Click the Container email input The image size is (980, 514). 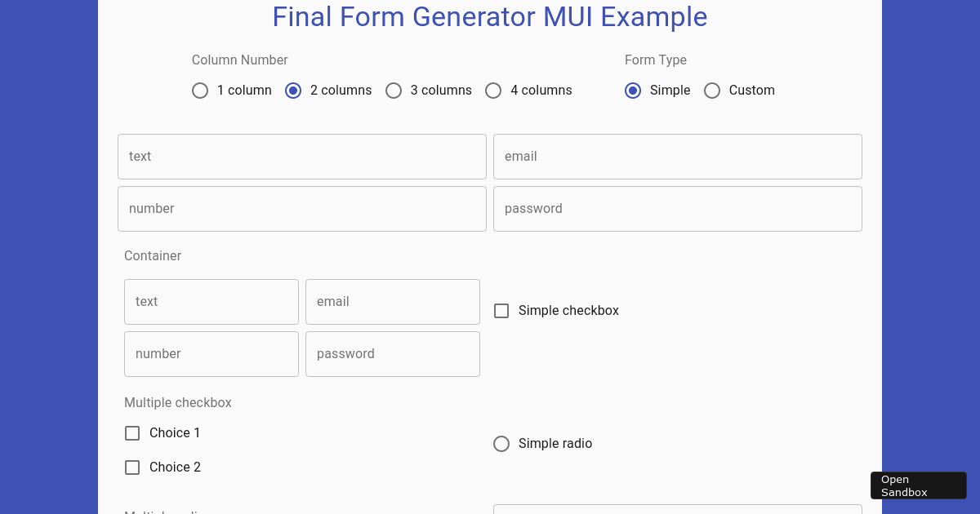point(392,301)
